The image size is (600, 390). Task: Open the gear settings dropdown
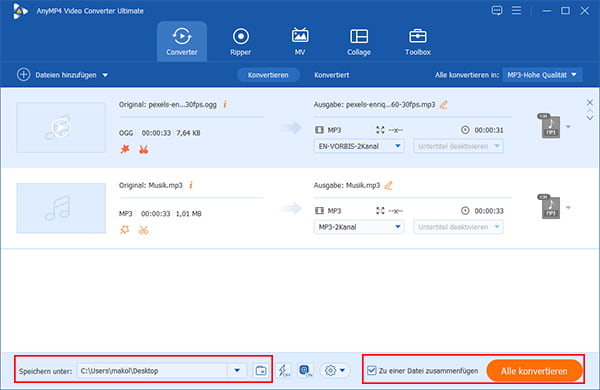coord(335,370)
